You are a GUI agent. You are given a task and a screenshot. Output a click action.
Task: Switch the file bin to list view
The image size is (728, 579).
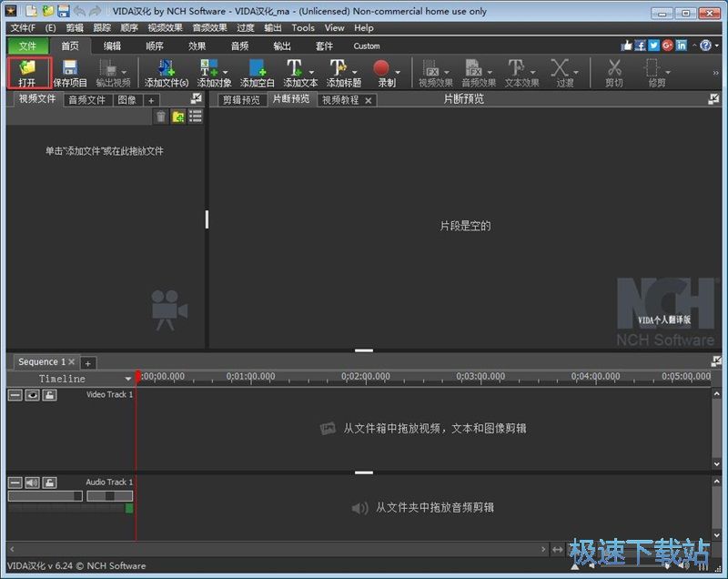(195, 117)
